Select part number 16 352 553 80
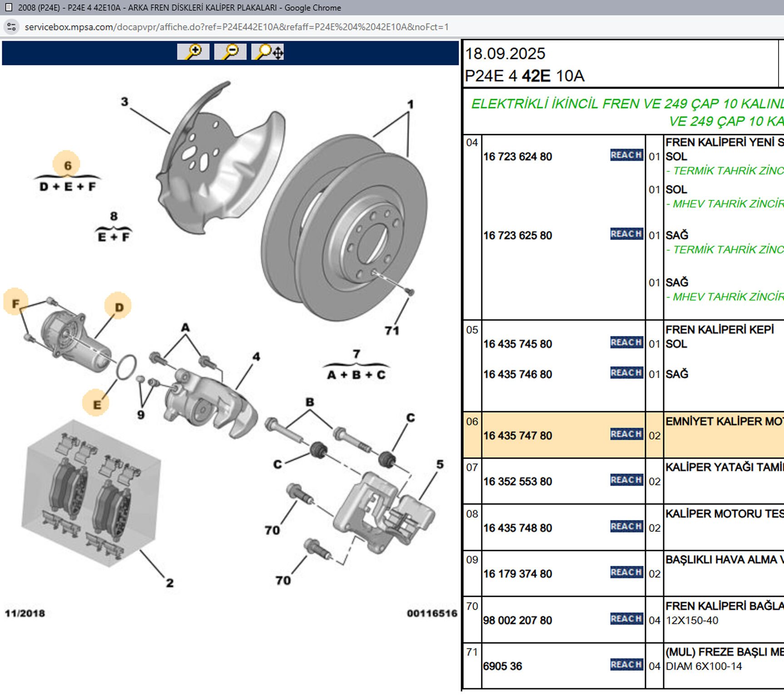 [517, 481]
